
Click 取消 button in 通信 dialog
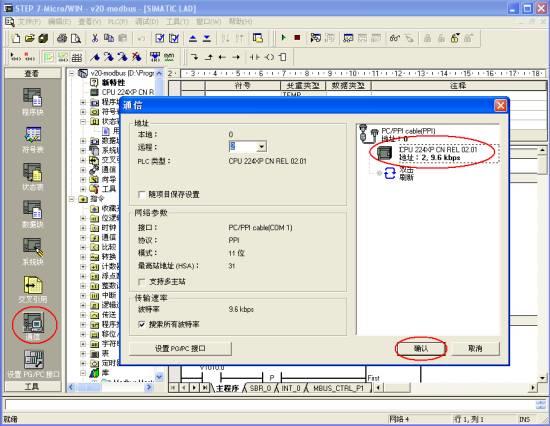475,348
